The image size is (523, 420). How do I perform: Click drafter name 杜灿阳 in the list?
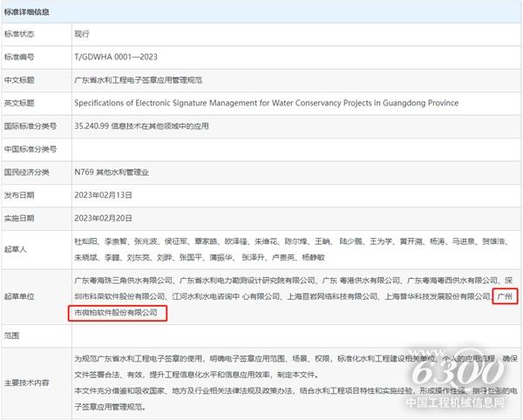click(87, 238)
